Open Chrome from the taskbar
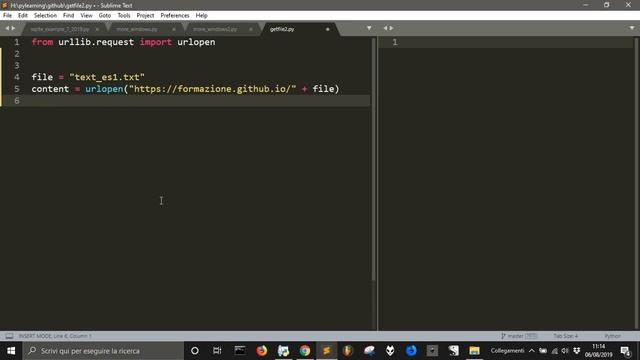Image resolution: width=640 pixels, height=360 pixels. 304,351
